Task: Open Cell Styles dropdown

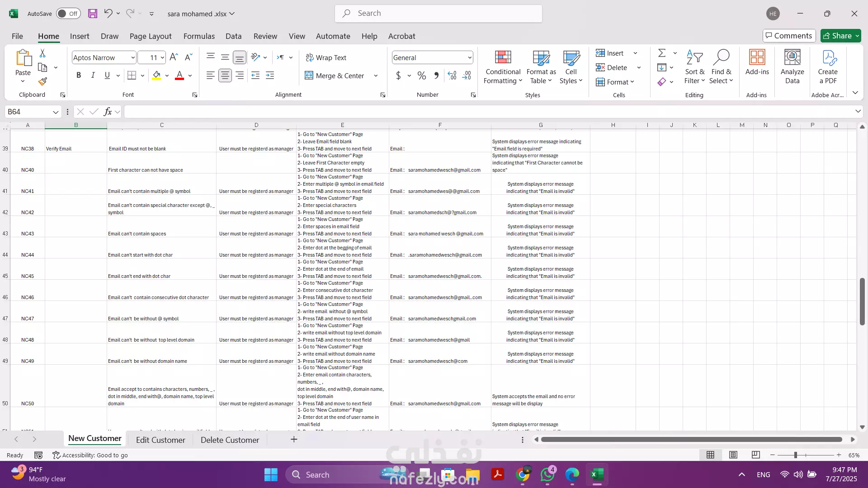Action: point(571,67)
